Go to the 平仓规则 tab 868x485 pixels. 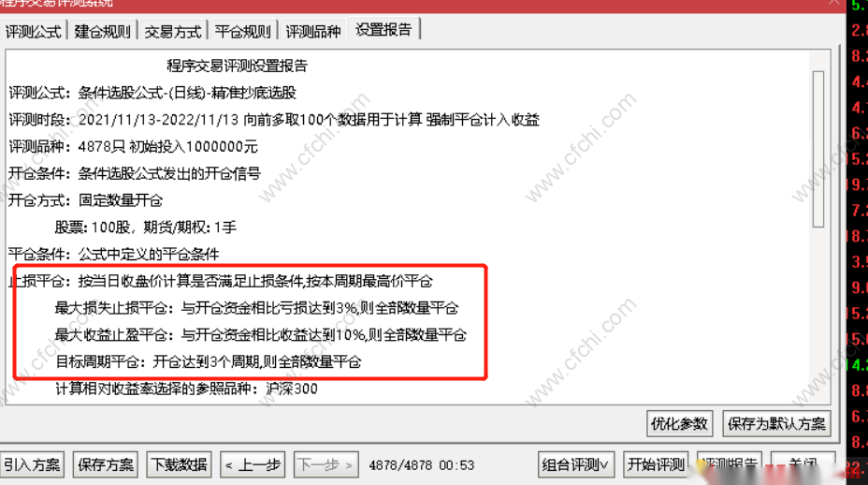click(x=242, y=31)
